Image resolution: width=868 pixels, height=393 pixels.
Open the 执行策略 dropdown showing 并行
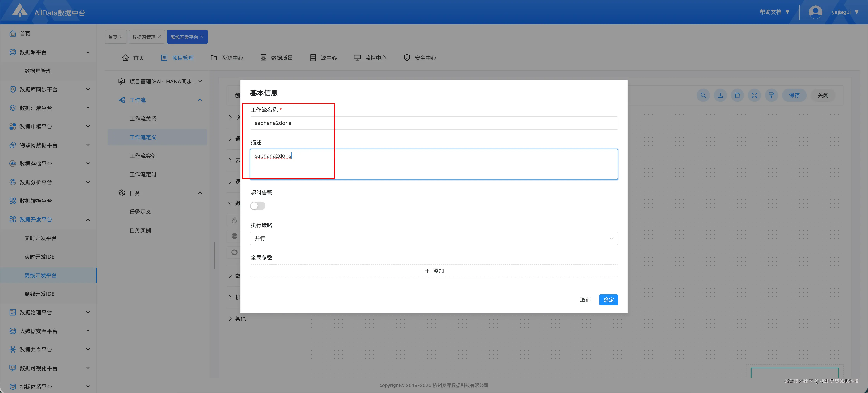pos(434,239)
